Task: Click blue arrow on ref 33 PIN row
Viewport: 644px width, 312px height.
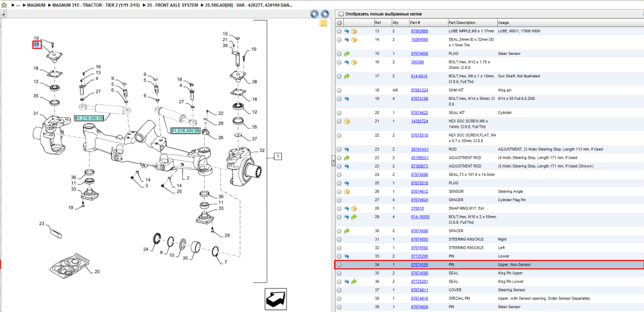Action: coord(346,256)
